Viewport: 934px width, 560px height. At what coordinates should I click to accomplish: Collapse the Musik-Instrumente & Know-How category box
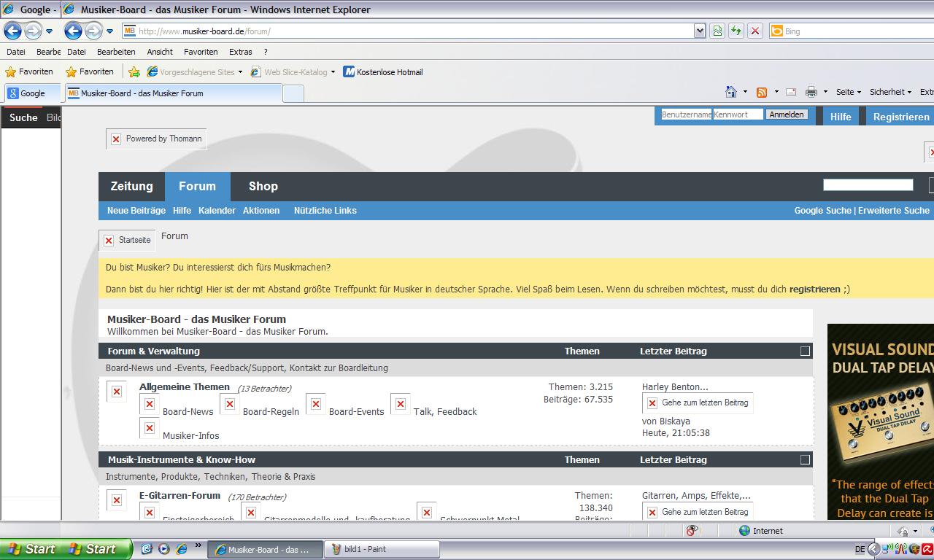point(805,459)
